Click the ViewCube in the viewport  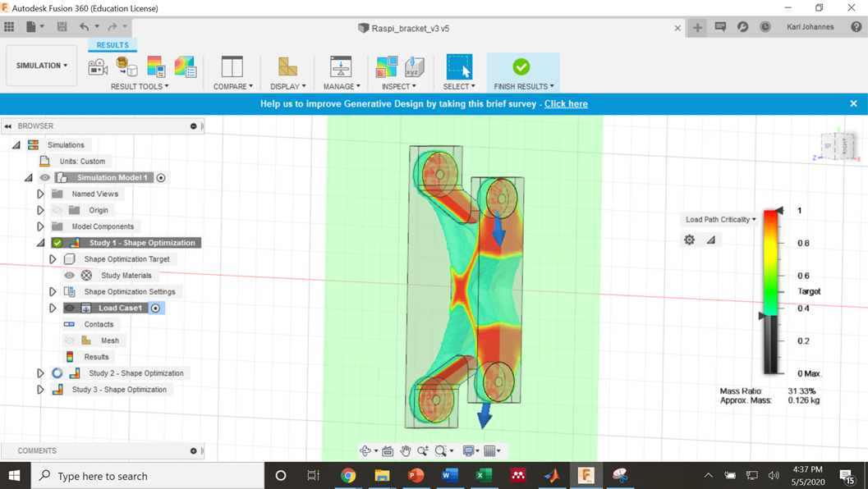point(838,146)
